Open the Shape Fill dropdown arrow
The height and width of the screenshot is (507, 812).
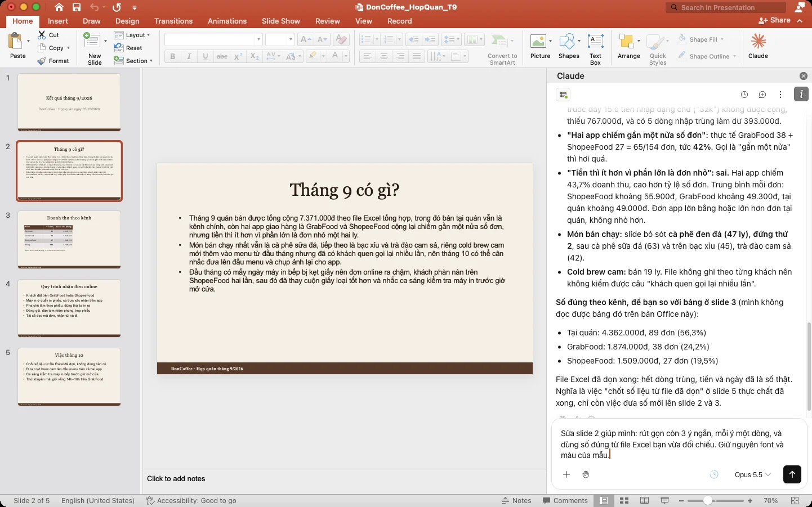[x=722, y=39]
